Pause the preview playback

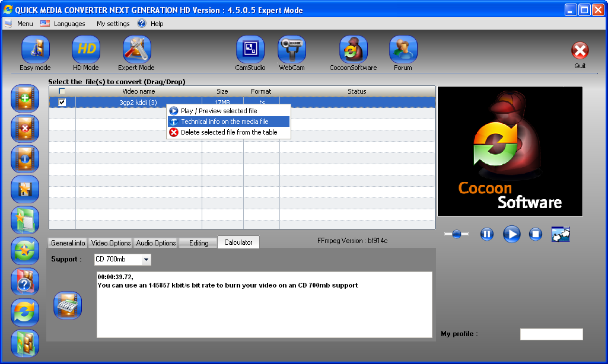(x=486, y=234)
